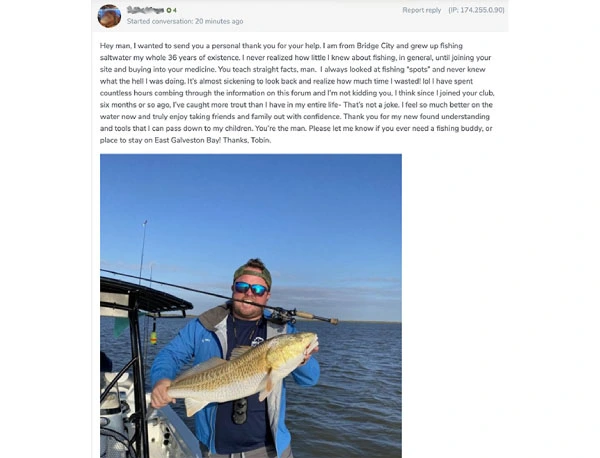
Task: Open the attached fishing photo
Action: pos(251,306)
